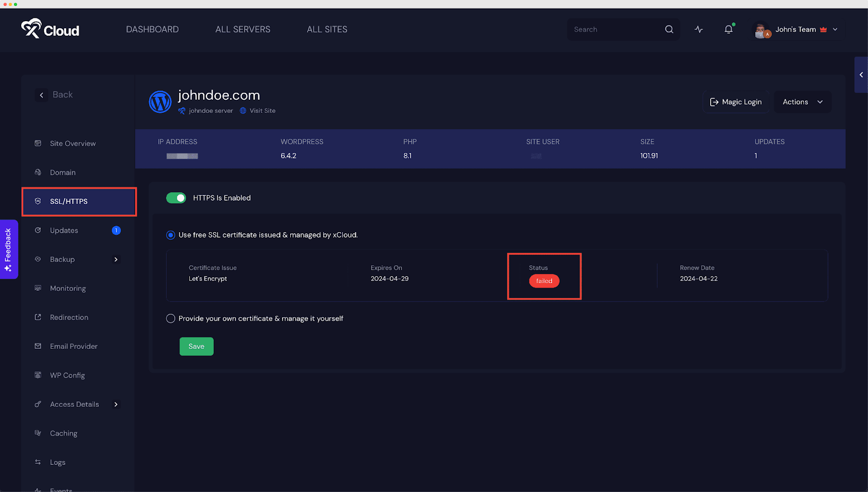
Task: Disable the HTTPS Is Enabled toggle
Action: click(175, 197)
